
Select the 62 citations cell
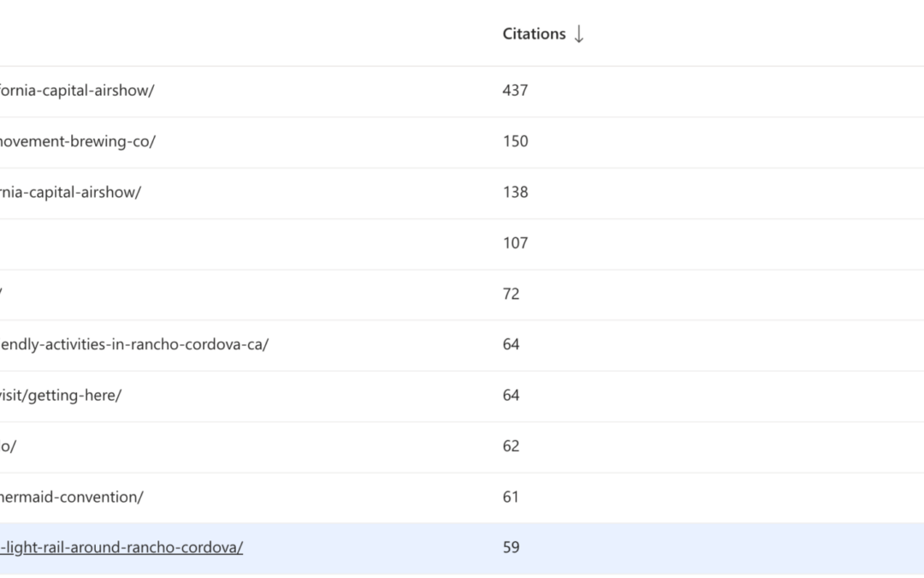point(511,446)
